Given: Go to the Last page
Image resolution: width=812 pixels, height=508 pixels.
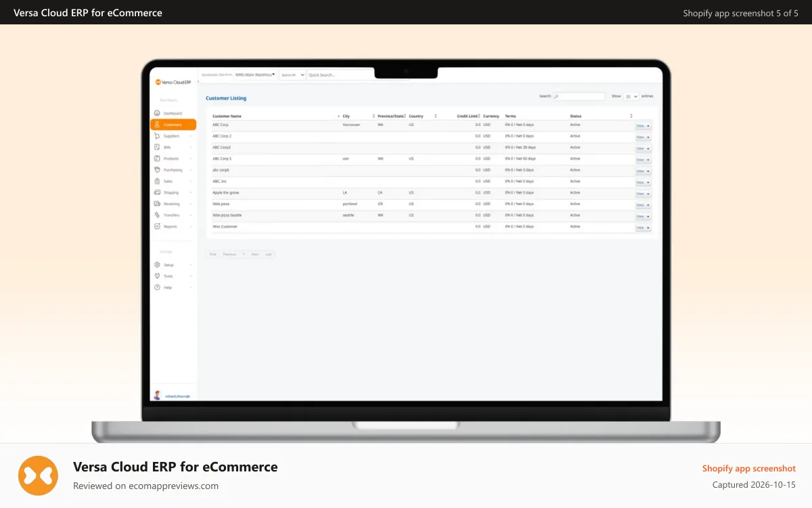Looking at the screenshot, I should click(269, 254).
